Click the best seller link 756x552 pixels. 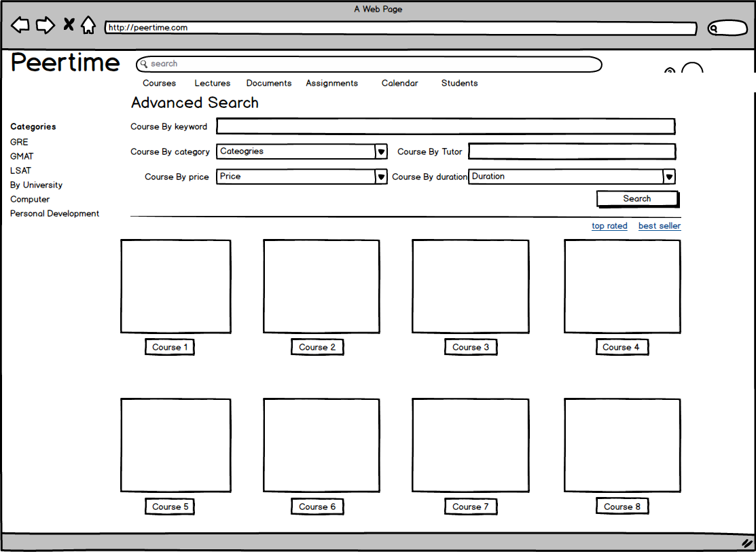(x=659, y=226)
